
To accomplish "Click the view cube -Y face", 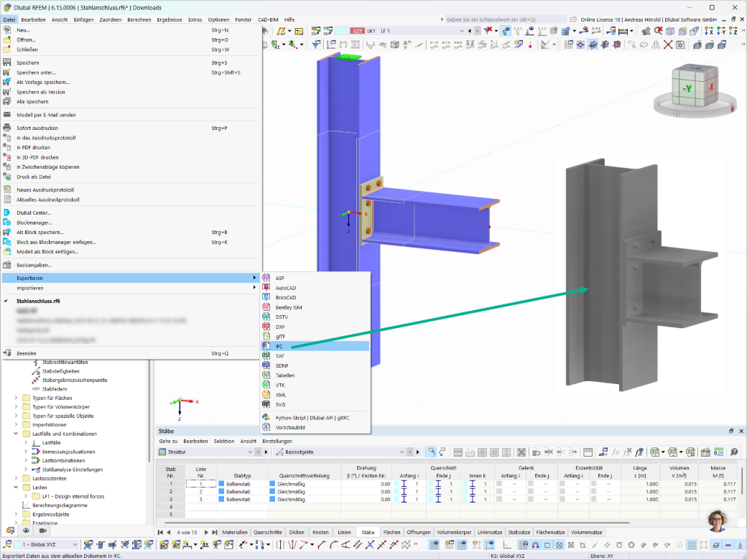I will [687, 88].
